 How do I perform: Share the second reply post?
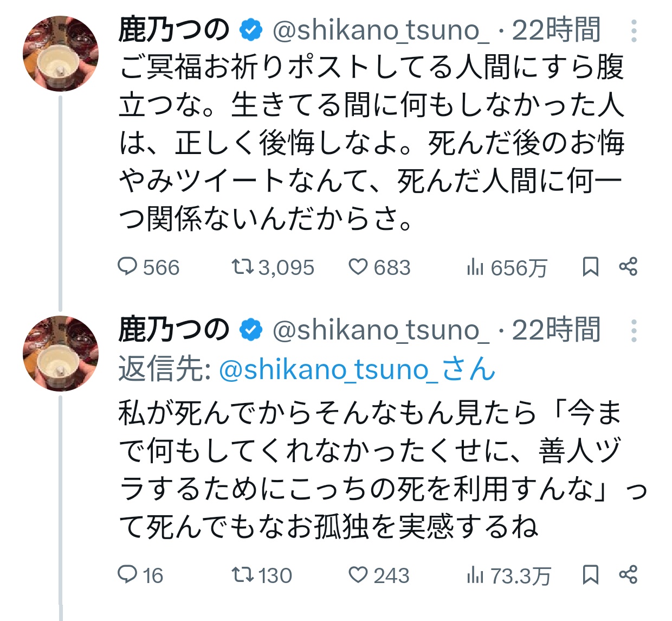click(x=628, y=575)
